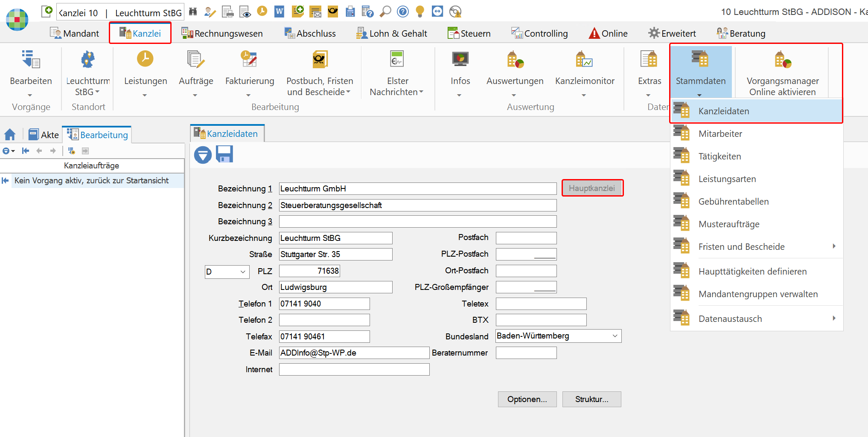Click the orange clock icon in top toolbar
Screen dimensions: 868x437
tap(262, 11)
